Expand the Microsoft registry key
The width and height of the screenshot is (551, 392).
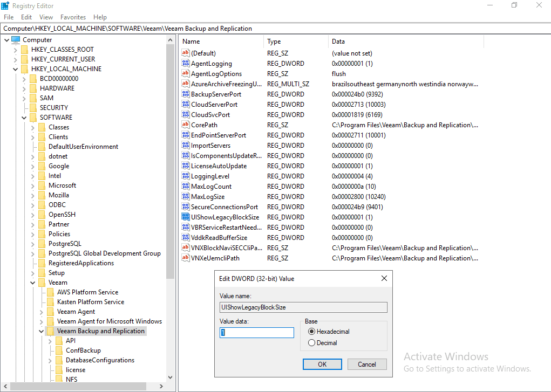point(33,185)
